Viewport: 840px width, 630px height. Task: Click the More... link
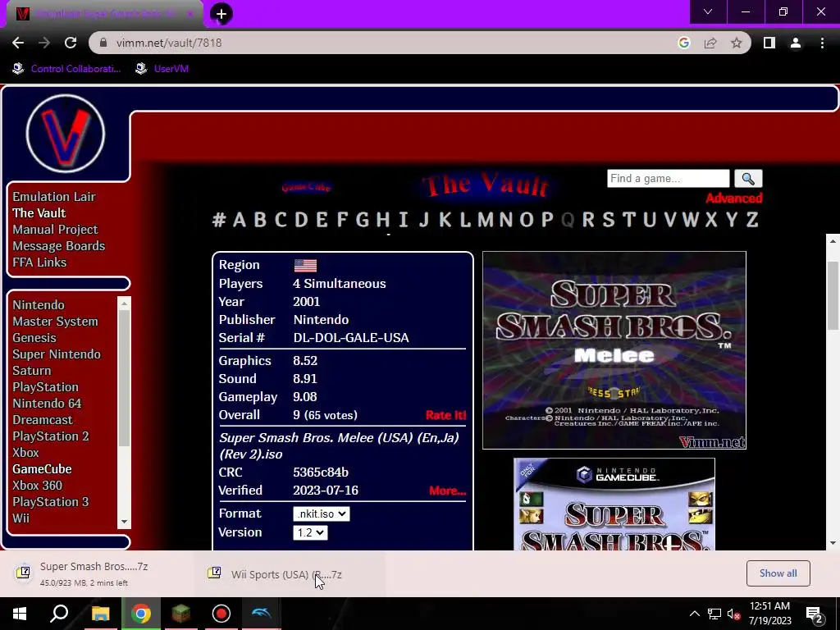click(x=447, y=491)
